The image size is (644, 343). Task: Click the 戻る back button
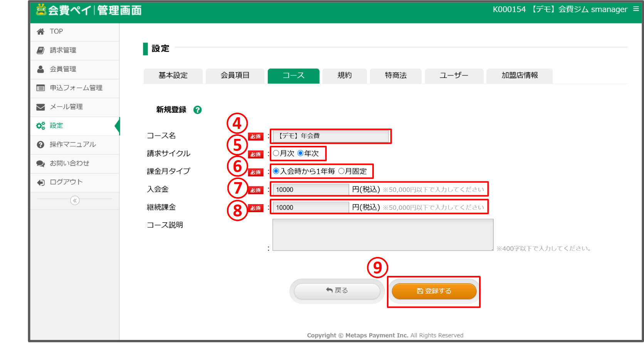click(x=337, y=291)
